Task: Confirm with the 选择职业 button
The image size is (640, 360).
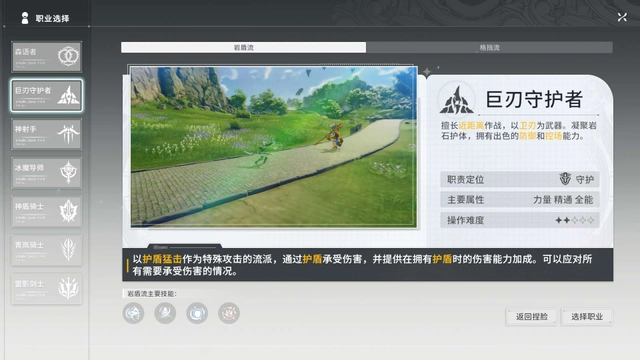Action: tap(587, 317)
